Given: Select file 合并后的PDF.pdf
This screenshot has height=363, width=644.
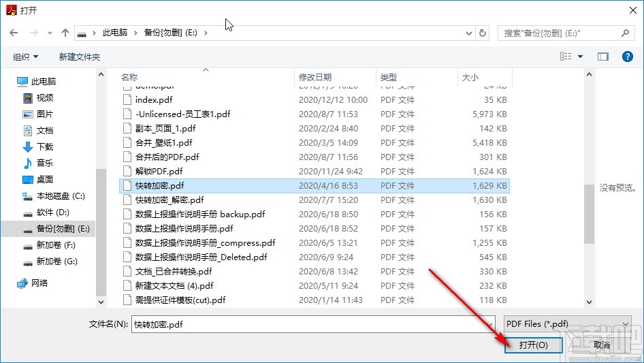Looking at the screenshot, I should click(315, 157).
